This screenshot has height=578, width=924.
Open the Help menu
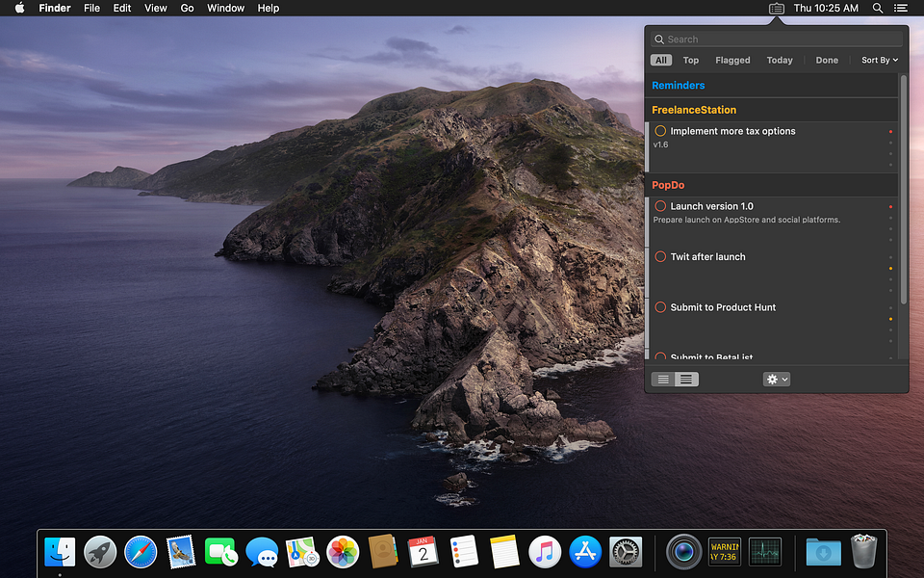pos(269,8)
